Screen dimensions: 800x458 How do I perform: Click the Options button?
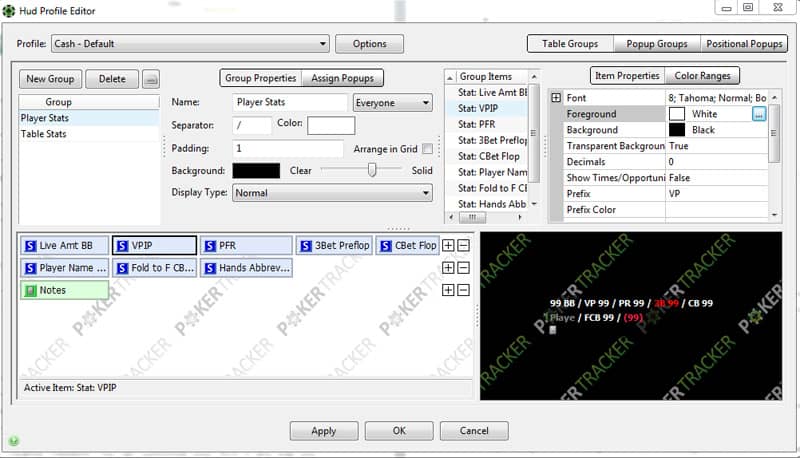tap(369, 44)
